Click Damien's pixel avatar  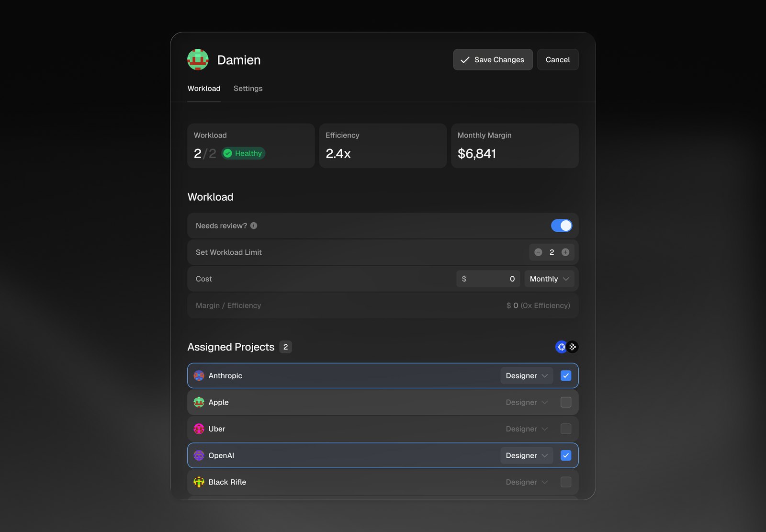point(198,60)
